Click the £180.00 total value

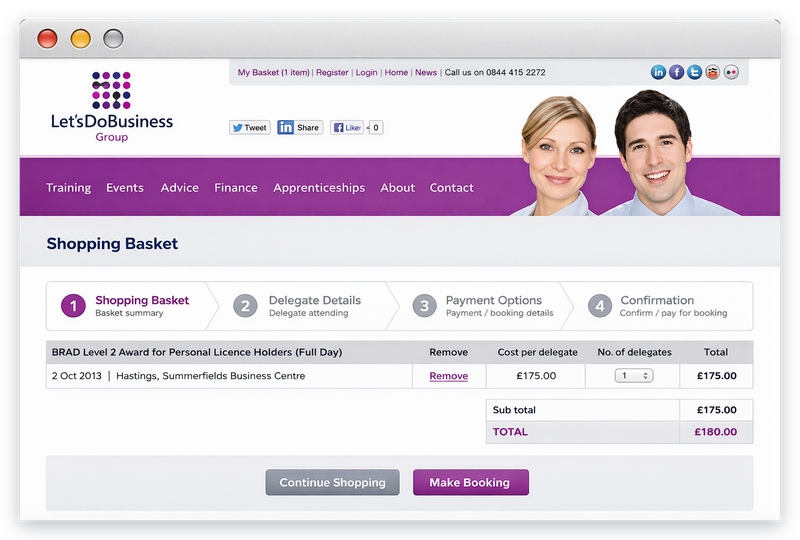(x=716, y=432)
